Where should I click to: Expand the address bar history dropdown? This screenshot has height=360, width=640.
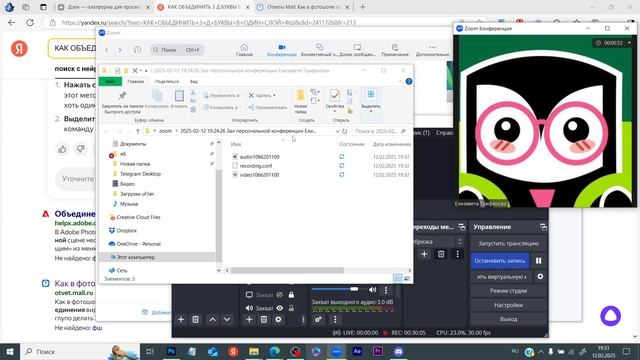tap(337, 131)
